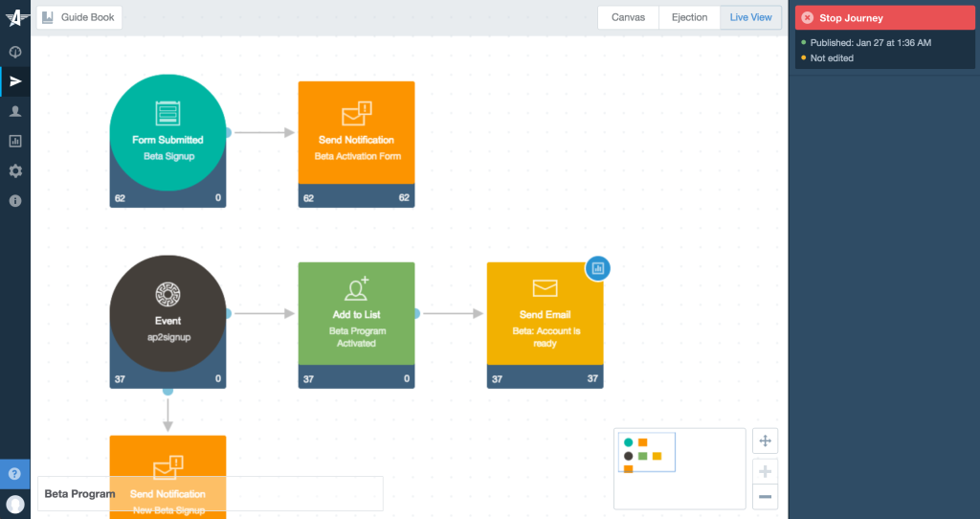The image size is (980, 519).
Task: Switch to the Ejection tab
Action: 689,17
